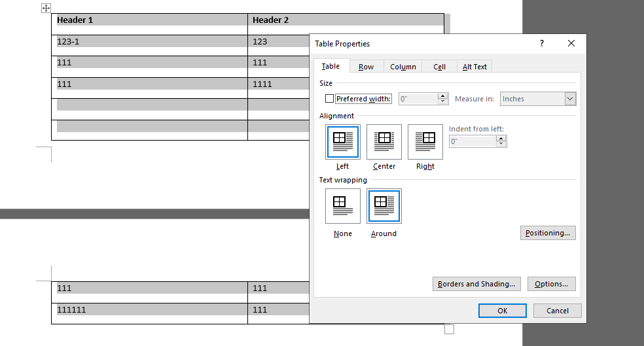
Task: Close the Table Properties dialog
Action: coord(571,44)
